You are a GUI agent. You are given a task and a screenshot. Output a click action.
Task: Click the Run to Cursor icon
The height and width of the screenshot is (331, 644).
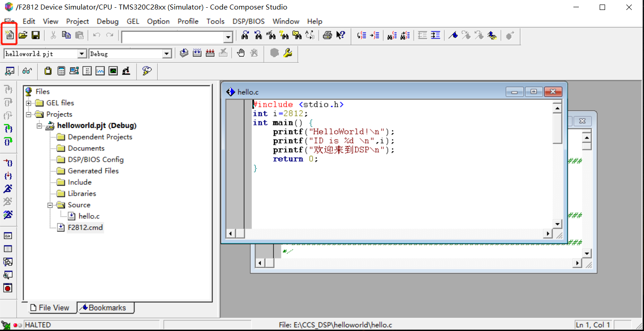click(x=8, y=163)
